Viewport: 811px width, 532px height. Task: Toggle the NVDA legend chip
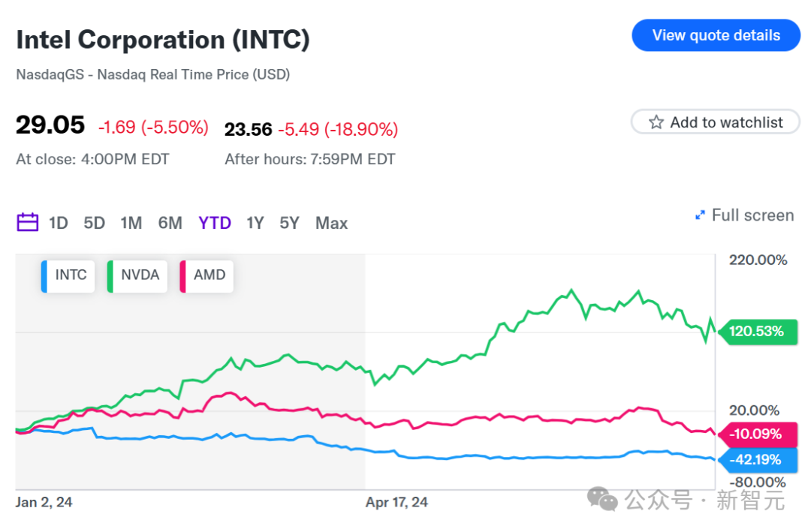[x=137, y=276]
